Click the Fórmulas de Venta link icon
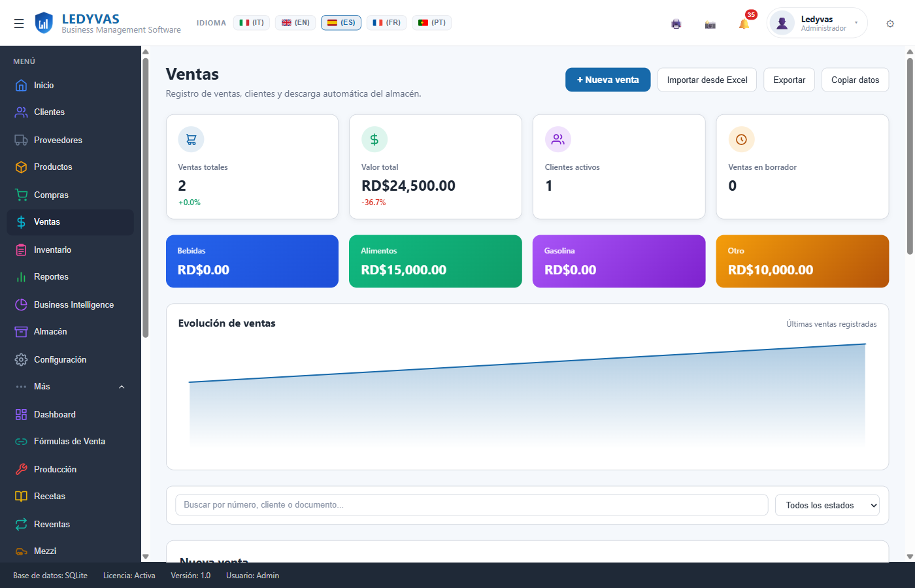Viewport: 915px width, 588px height. click(x=21, y=441)
